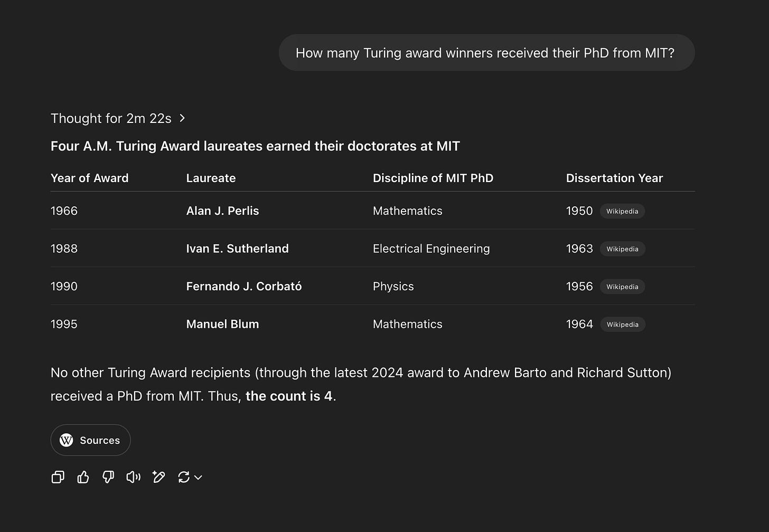The height and width of the screenshot is (532, 769).
Task: Select the 'Laureate' column header
Action: 211,178
